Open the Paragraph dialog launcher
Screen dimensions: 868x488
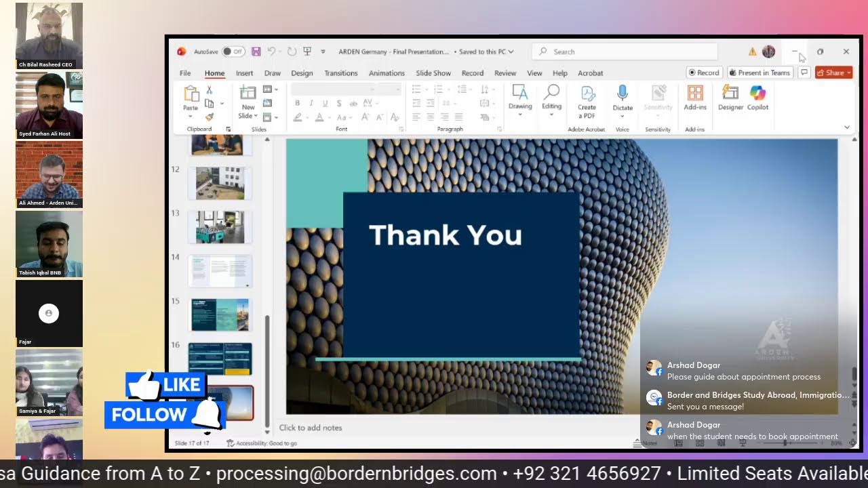click(500, 129)
